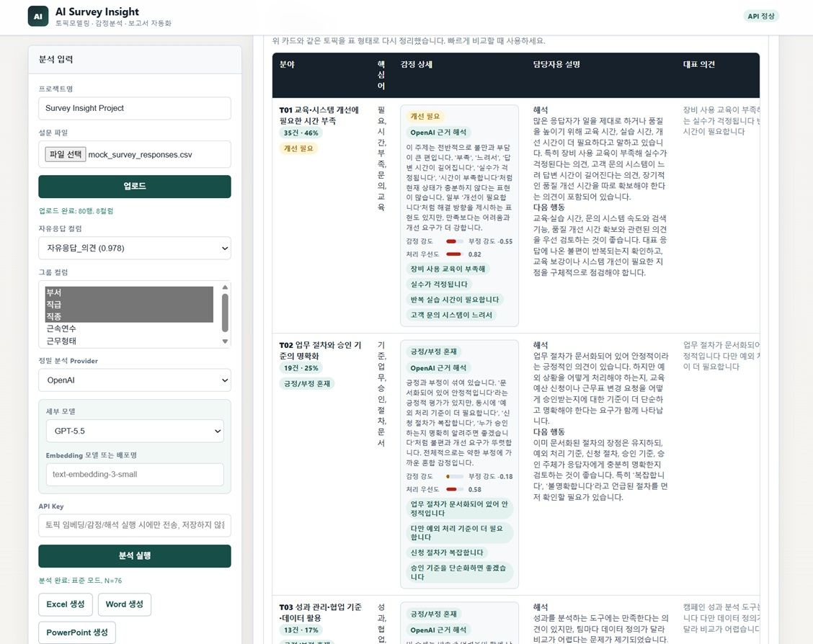
Task: Click the 담당자용 설명 column header
Action: pos(556,64)
